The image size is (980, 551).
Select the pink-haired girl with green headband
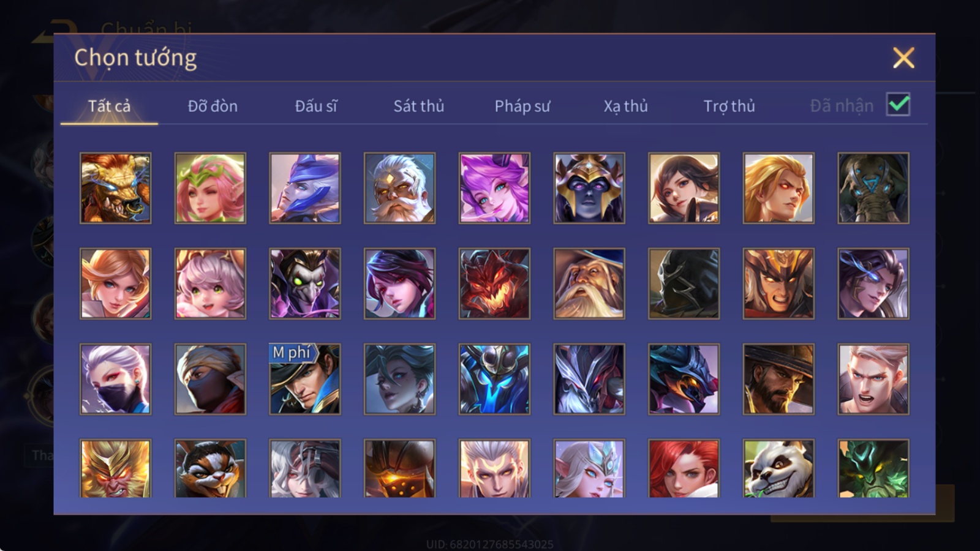click(210, 188)
